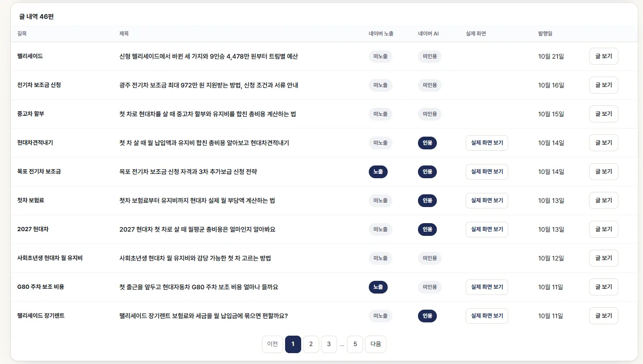The image size is (643, 364).
Task: Click 실제 화면 보기 for 목포 전기차 보조금
Action: click(487, 172)
